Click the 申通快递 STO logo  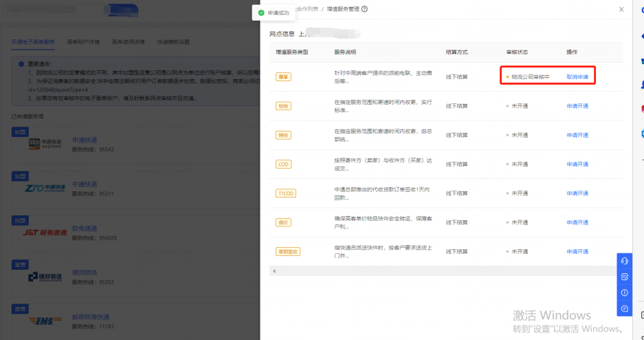tap(45, 145)
